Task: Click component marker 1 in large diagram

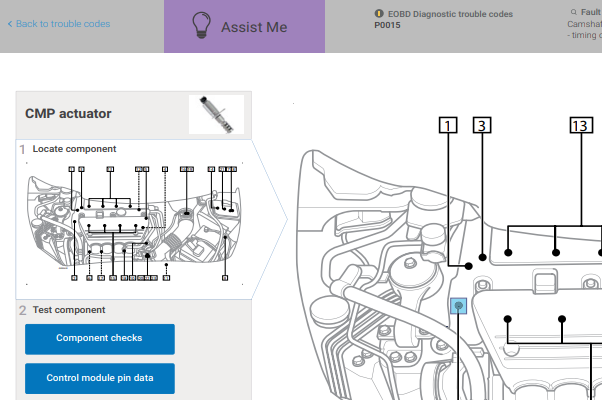Action: [448, 125]
